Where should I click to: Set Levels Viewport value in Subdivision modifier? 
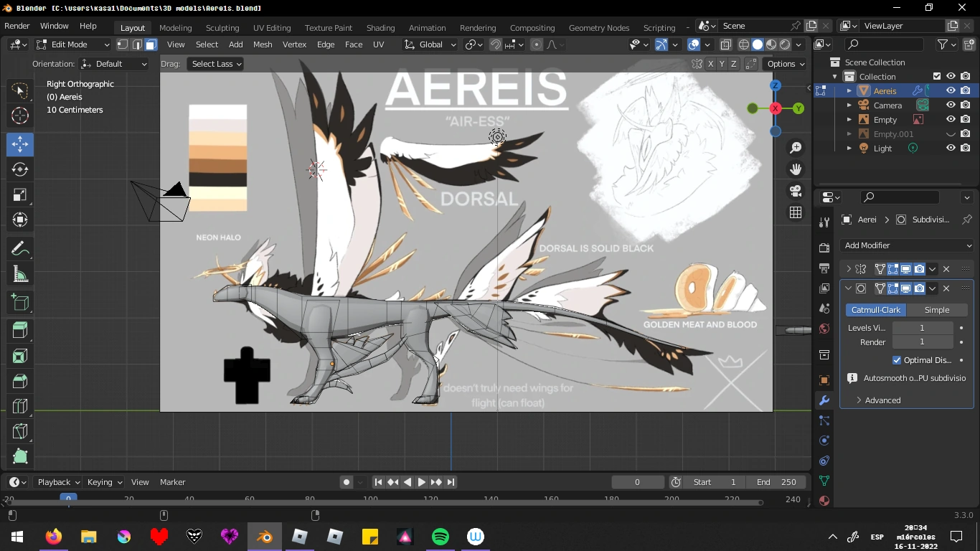tap(922, 327)
